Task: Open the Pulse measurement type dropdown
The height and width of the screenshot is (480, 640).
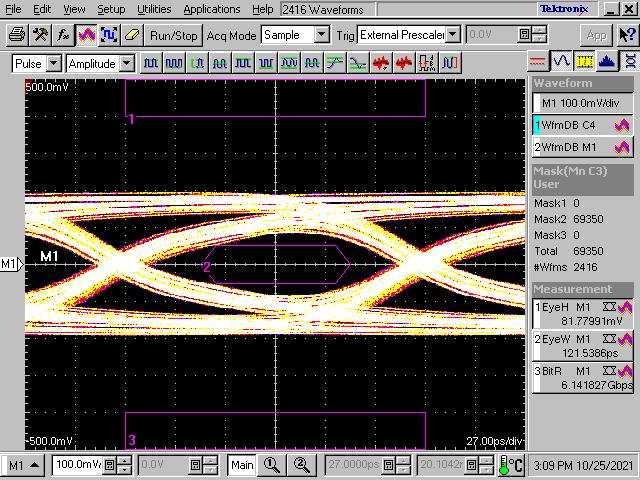Action: pos(37,63)
